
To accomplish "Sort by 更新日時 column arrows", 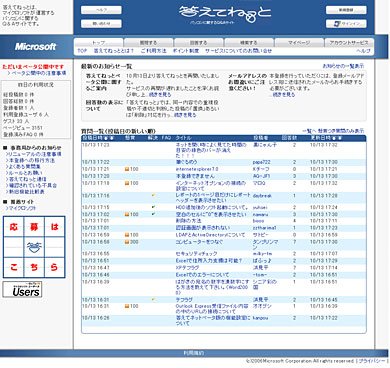I will coord(338,138).
